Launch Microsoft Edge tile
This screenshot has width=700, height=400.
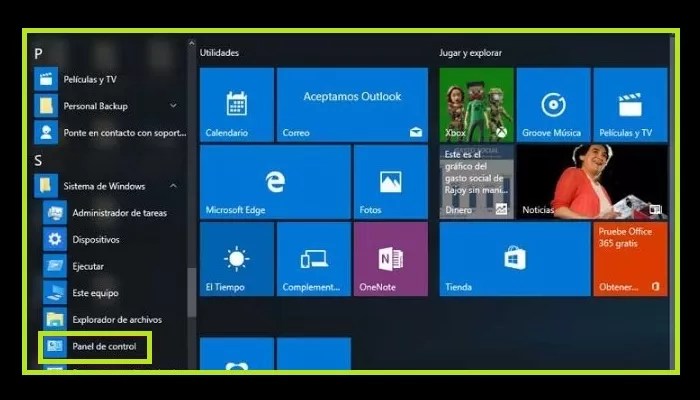pos(275,182)
